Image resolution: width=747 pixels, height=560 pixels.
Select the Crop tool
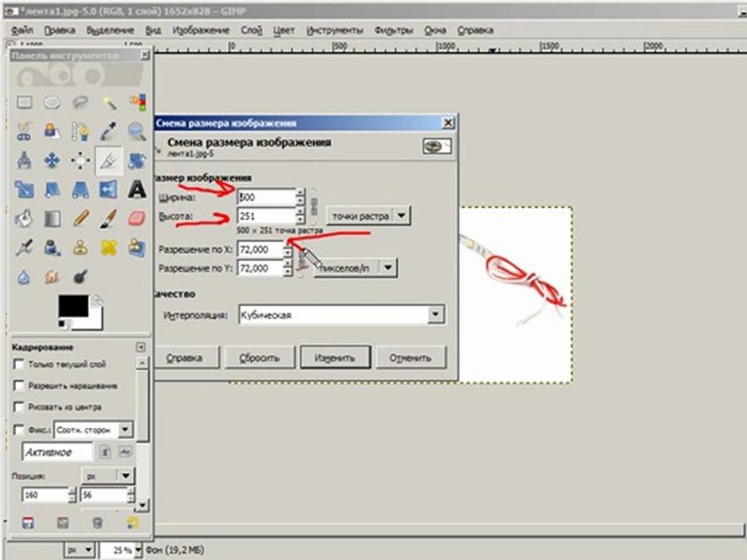tap(109, 161)
